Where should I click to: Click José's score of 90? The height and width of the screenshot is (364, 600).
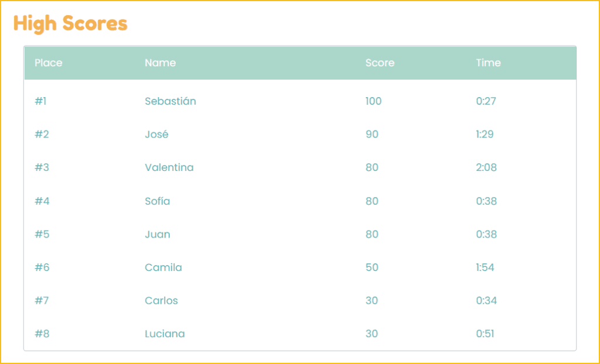point(372,134)
